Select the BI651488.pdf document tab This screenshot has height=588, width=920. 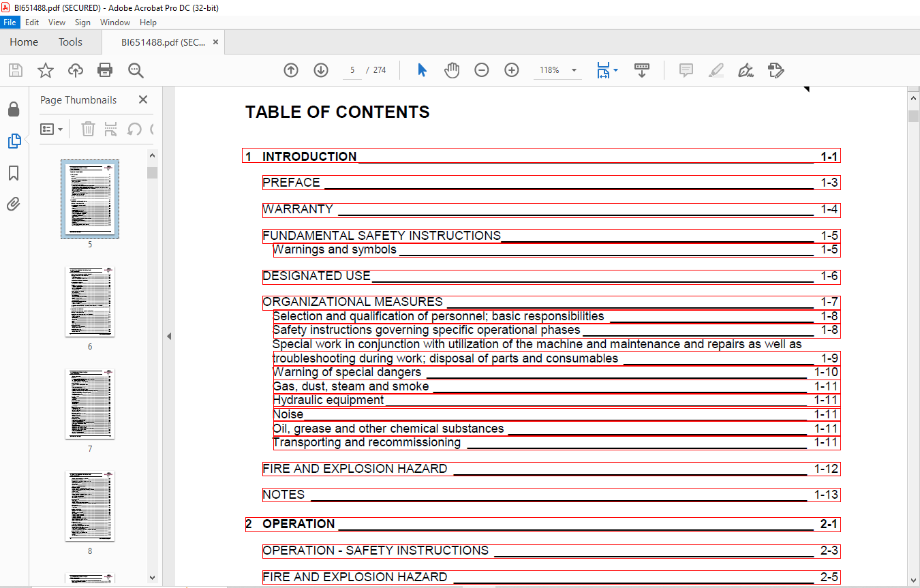pos(163,42)
